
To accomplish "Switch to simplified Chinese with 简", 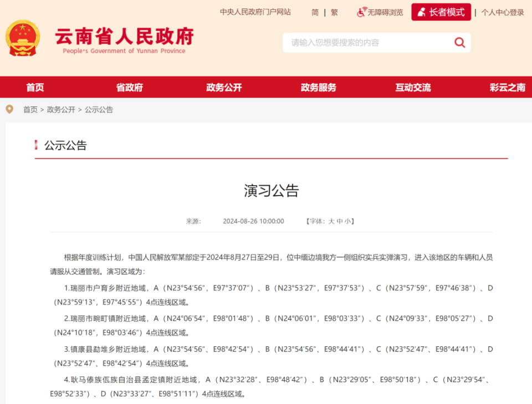I will [x=314, y=12].
